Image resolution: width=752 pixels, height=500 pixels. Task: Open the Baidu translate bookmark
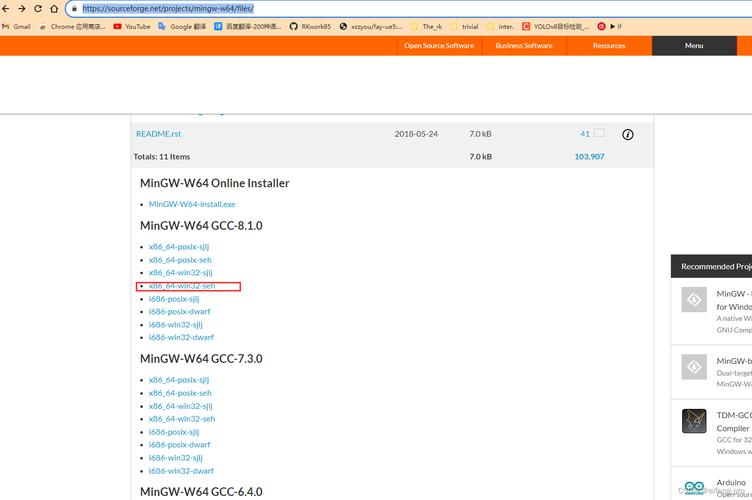point(248,27)
